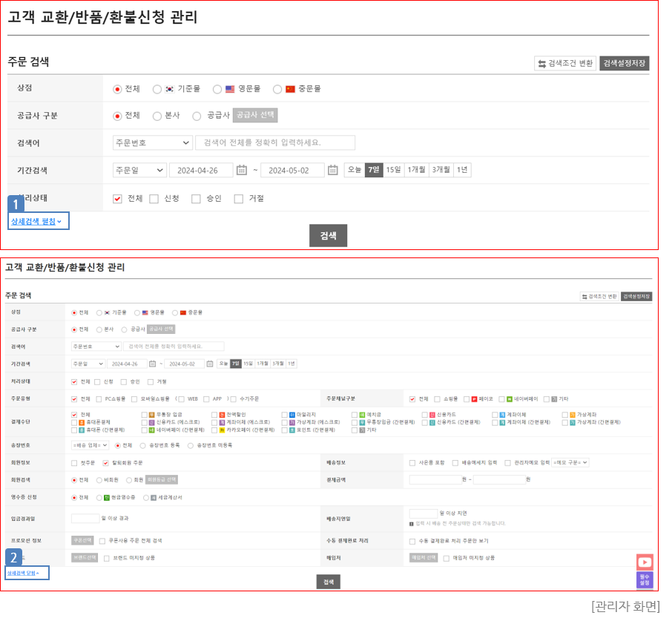Click the YouTube icon button

pyautogui.click(x=645, y=562)
